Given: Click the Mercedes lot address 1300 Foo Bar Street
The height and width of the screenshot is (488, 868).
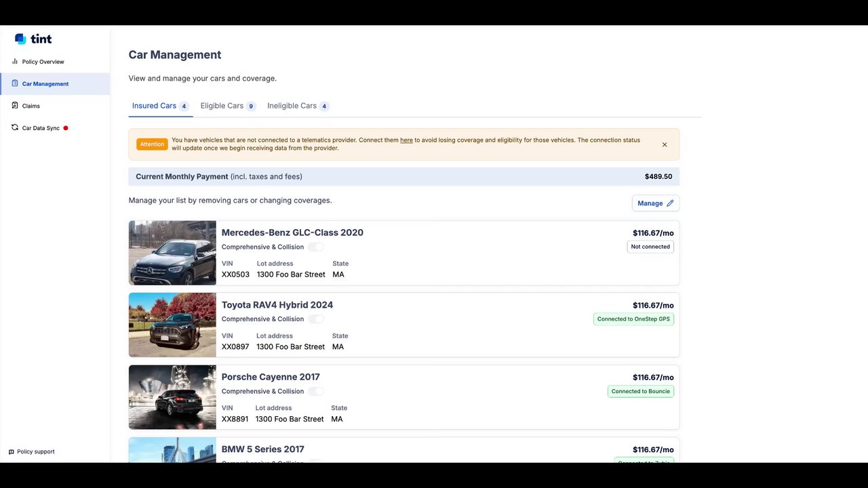Looking at the screenshot, I should tap(291, 274).
